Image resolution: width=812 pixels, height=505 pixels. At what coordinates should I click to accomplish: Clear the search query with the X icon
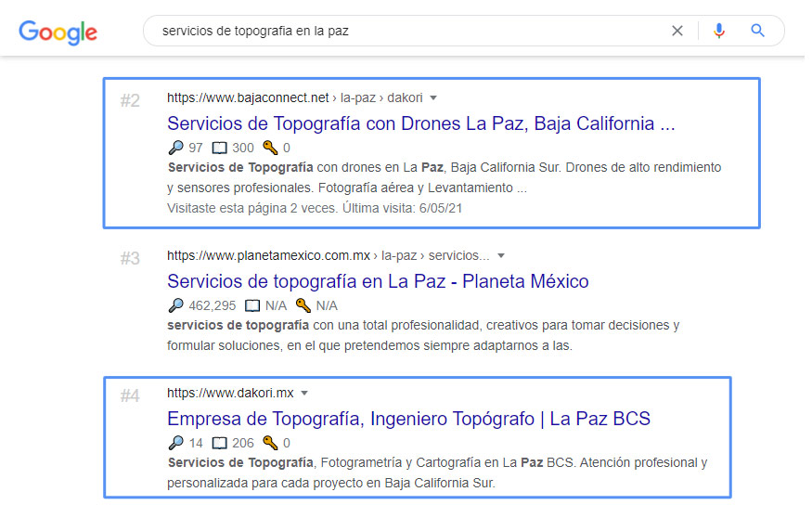click(677, 31)
